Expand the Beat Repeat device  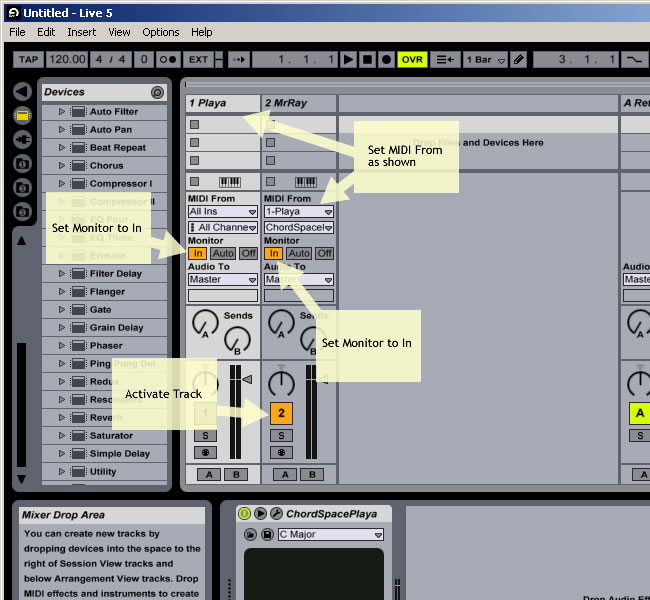click(x=62, y=147)
